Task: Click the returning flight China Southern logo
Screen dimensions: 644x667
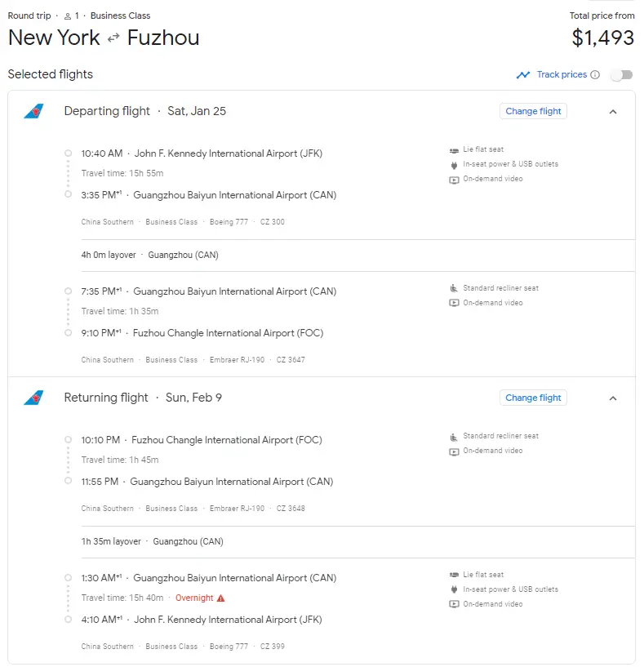Action: 33,398
